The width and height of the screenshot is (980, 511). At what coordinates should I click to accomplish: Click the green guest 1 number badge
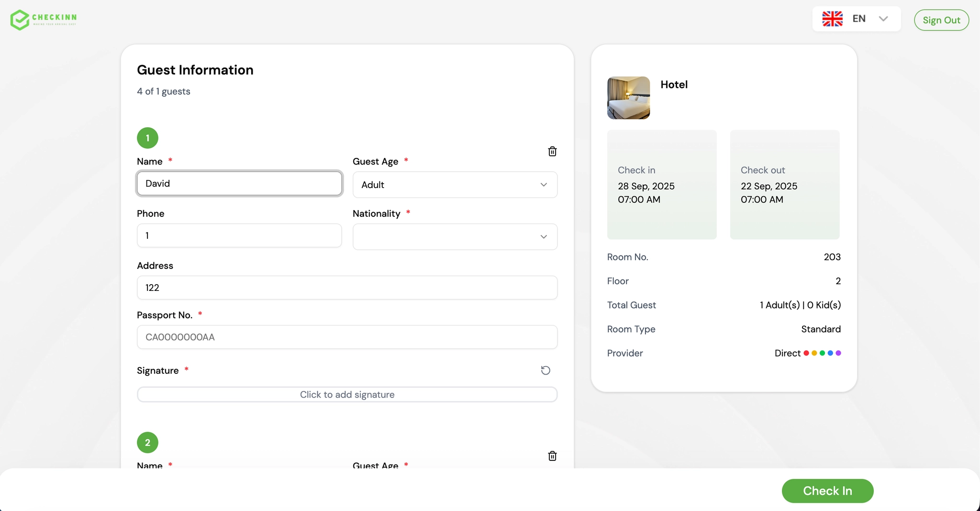(147, 138)
